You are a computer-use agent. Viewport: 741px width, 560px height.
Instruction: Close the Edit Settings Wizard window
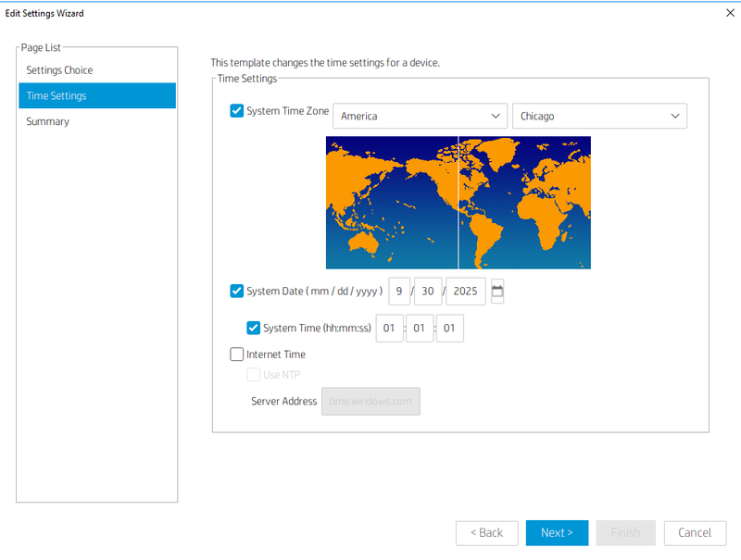click(729, 13)
